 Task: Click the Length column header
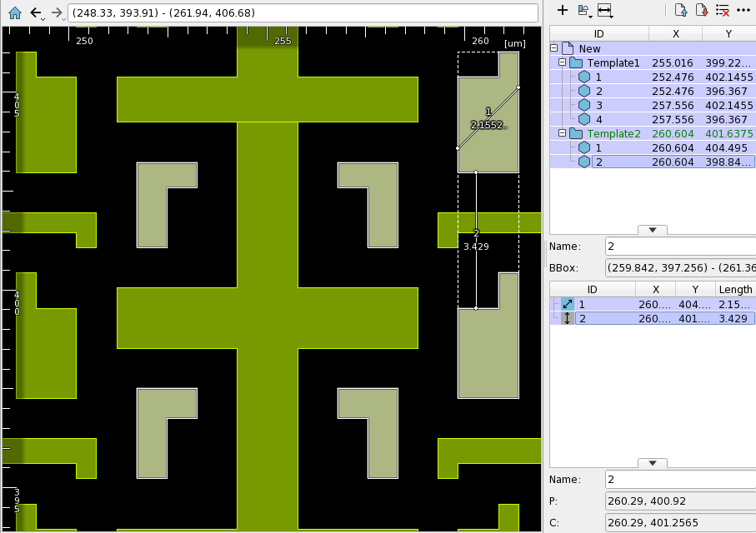(735, 289)
